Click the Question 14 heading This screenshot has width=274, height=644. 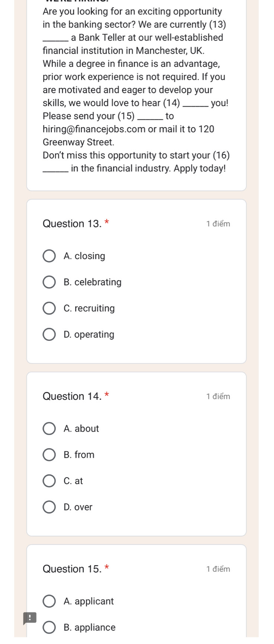coord(72,396)
